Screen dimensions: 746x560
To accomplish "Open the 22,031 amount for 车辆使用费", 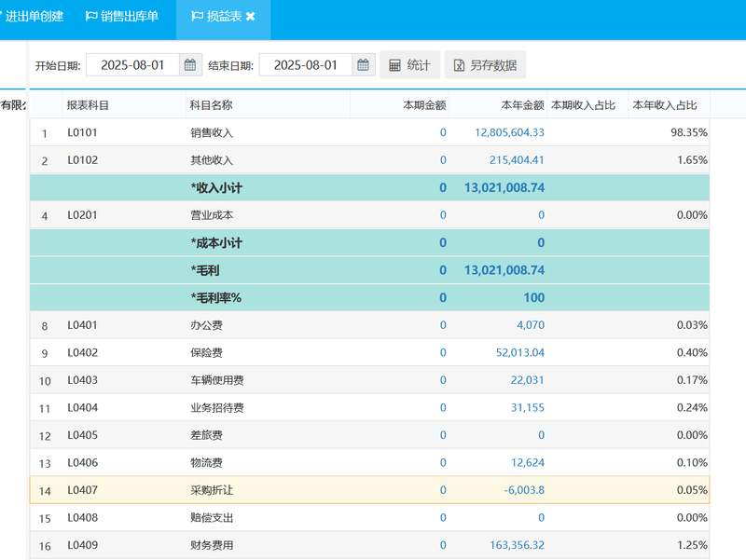I will (527, 380).
